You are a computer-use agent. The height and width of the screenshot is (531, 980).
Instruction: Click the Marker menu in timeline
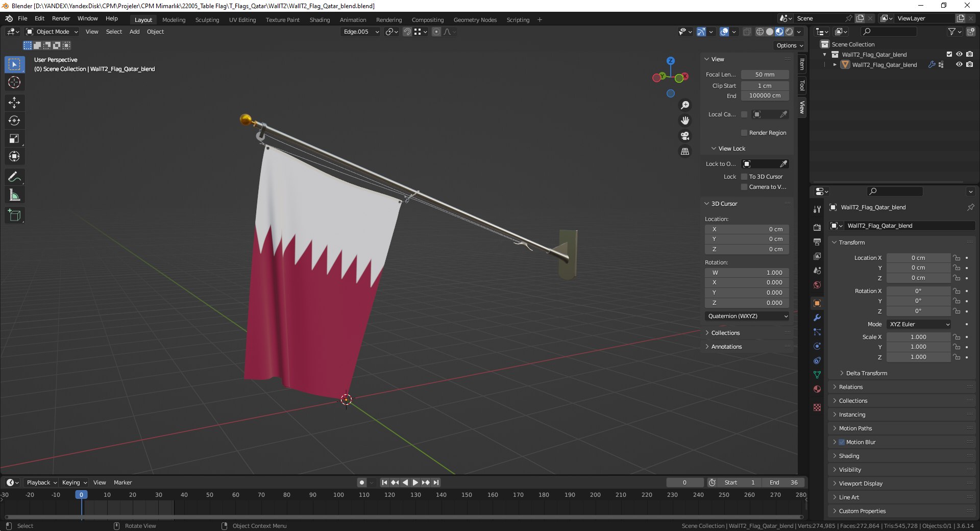point(122,482)
